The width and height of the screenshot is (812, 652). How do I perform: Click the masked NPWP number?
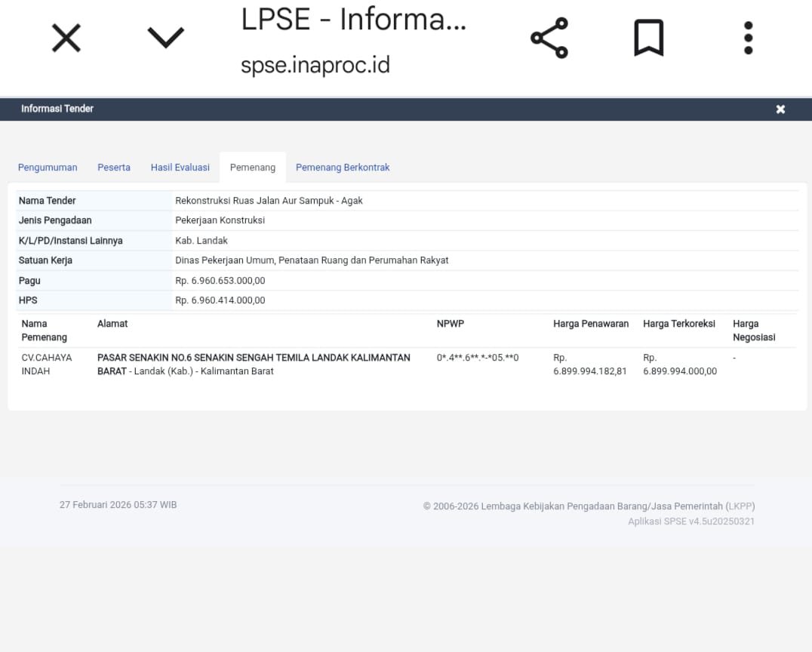[478, 358]
